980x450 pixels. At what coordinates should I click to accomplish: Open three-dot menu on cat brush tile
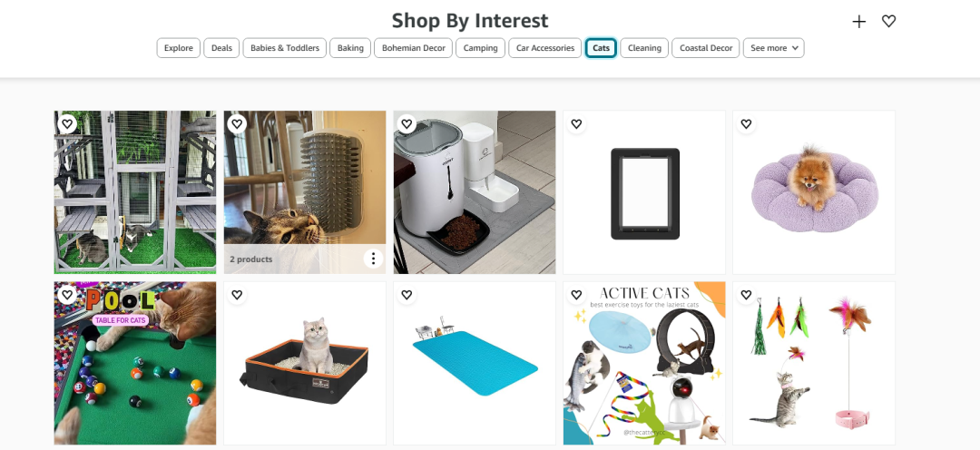click(373, 259)
